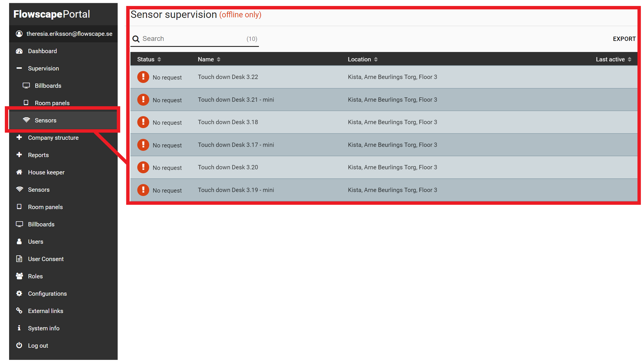Select row name Touch down Desk 3.20
This screenshot has height=363, width=644.
pos(228,167)
